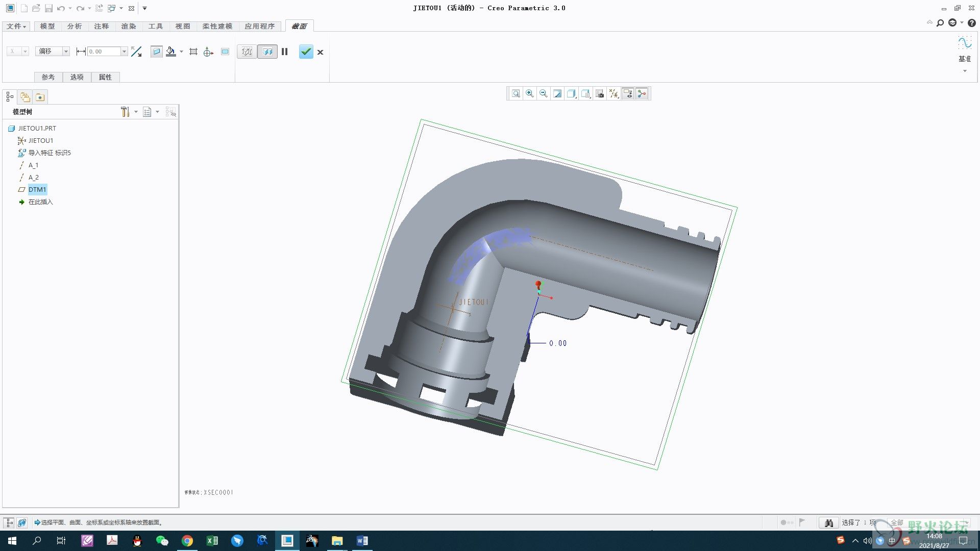This screenshot has width=980, height=551.
Task: Open the datum display filters dropdown
Action: [x=614, y=93]
